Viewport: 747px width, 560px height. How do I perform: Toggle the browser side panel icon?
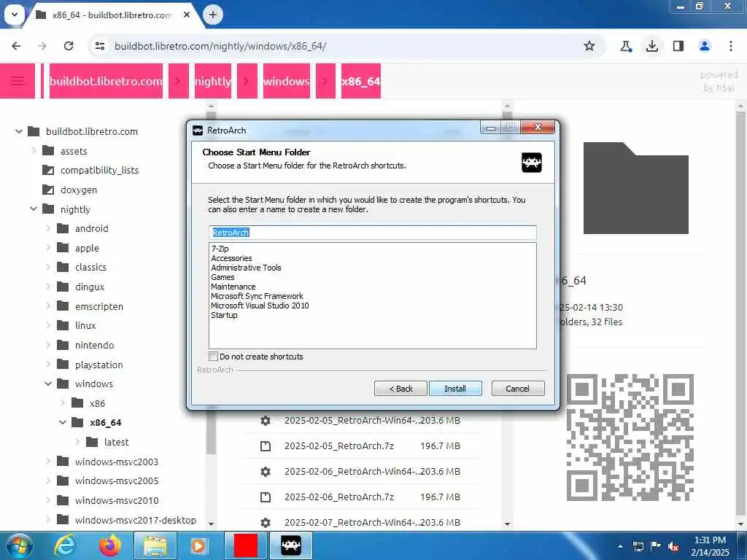678,46
